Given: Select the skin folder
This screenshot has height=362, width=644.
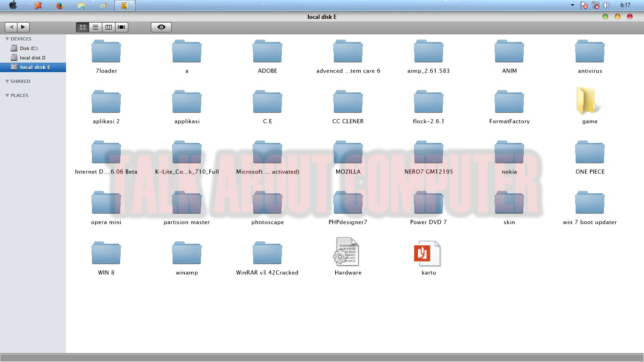Looking at the screenshot, I should tap(509, 208).
